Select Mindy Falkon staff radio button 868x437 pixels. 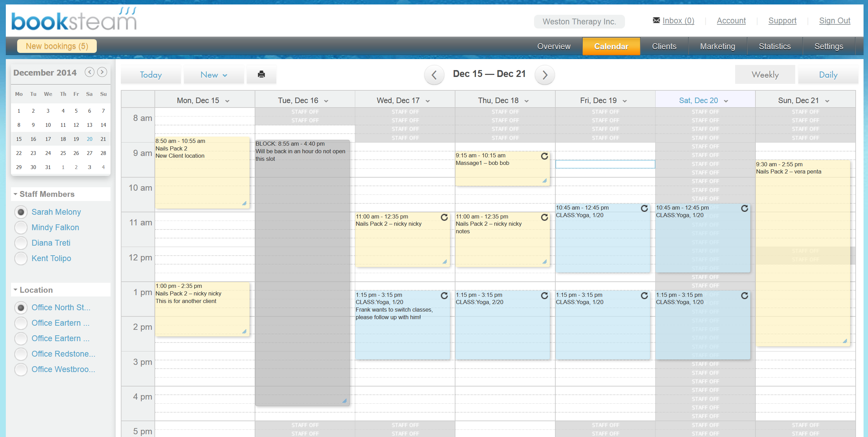(21, 227)
